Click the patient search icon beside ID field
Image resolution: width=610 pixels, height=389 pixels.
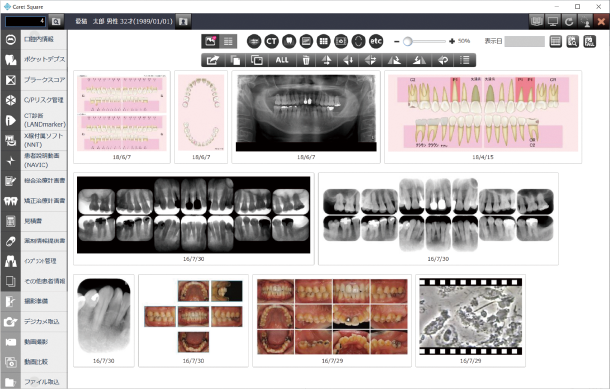tap(56, 21)
